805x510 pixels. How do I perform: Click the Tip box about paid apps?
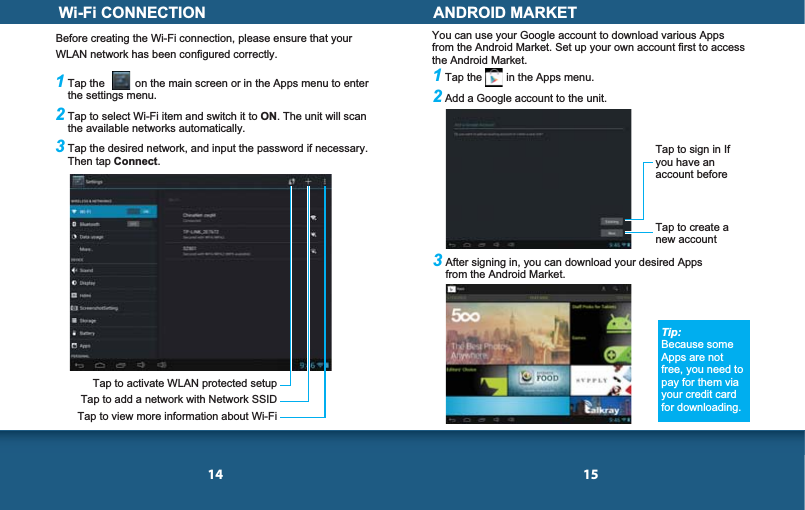[704, 371]
